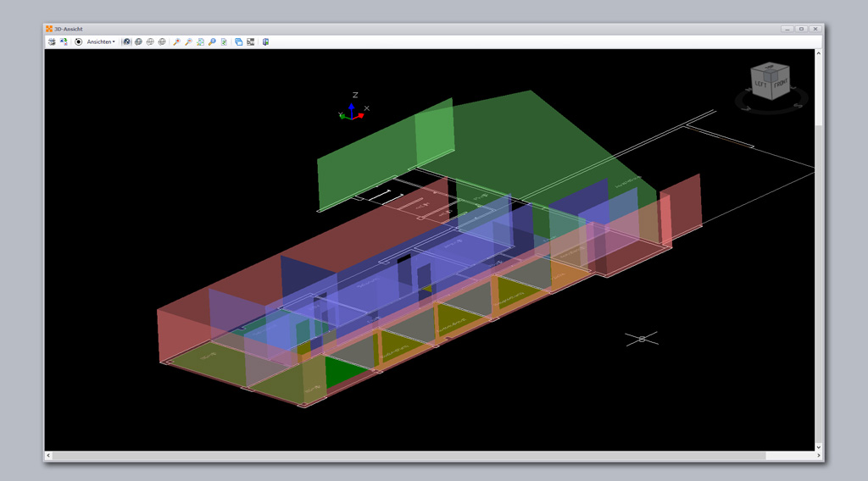The image size is (868, 481).
Task: Click the blue cascading windows icon
Action: pyautogui.click(x=239, y=41)
